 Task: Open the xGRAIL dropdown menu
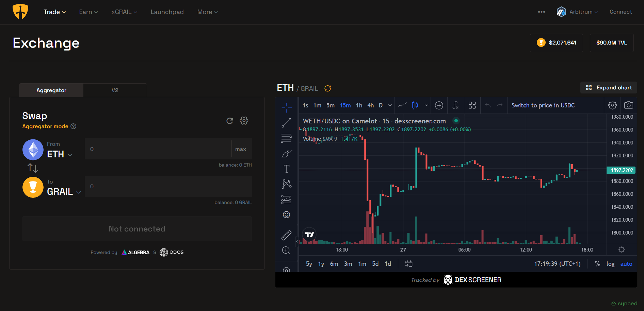tap(124, 12)
